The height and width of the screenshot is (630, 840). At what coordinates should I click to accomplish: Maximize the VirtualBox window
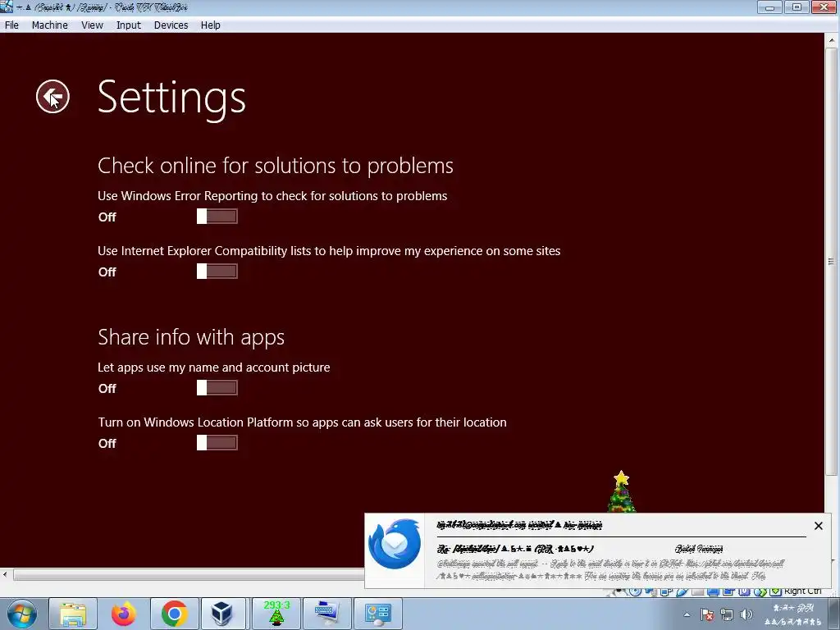(x=797, y=7)
